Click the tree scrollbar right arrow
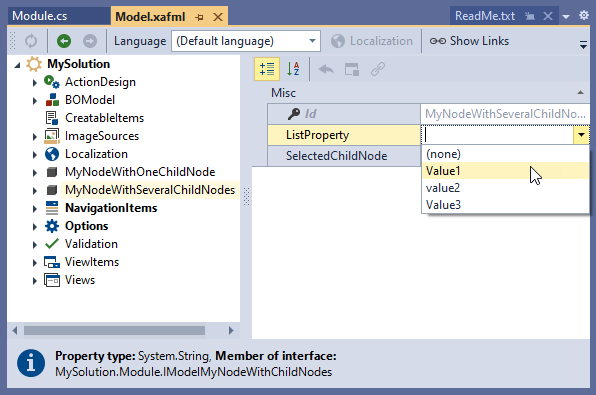This screenshot has height=395, width=596. [231, 330]
